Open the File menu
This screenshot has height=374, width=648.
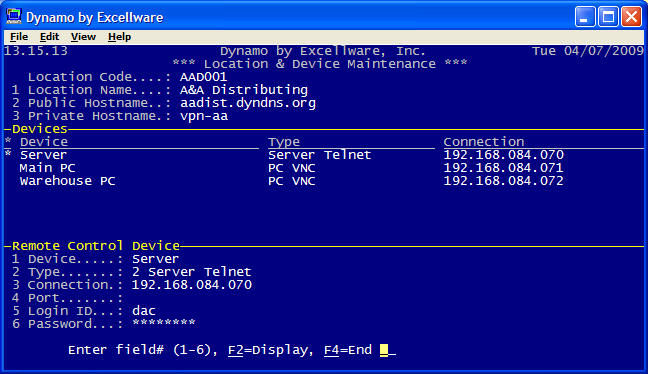[x=19, y=37]
